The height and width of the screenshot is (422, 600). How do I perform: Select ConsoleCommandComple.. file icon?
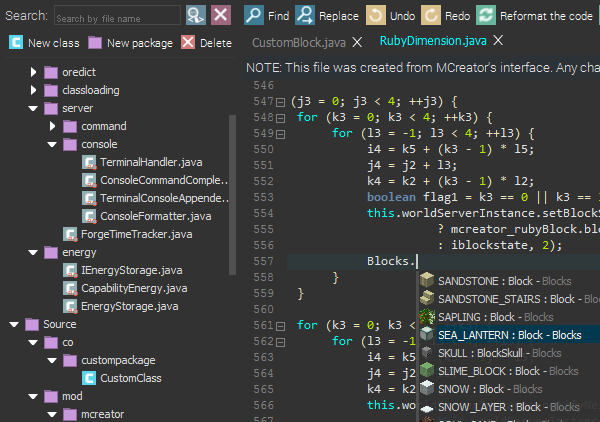[x=89, y=180]
